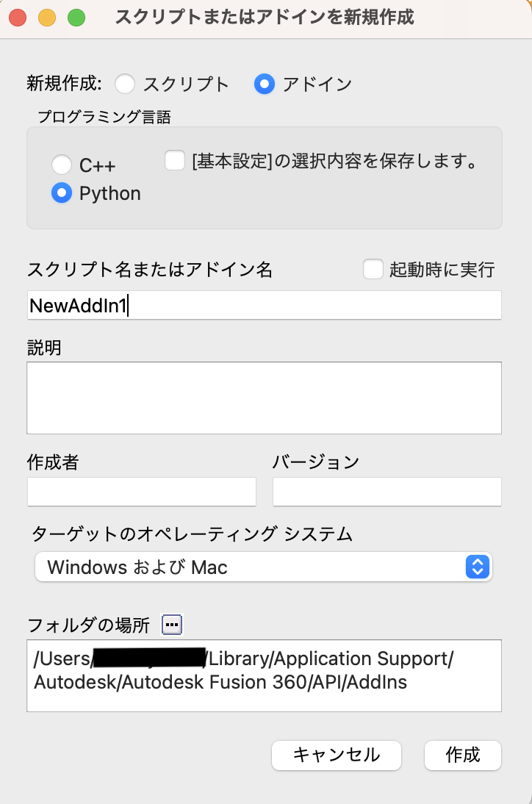
Task: Click the folder location path text box
Action: 265,675
